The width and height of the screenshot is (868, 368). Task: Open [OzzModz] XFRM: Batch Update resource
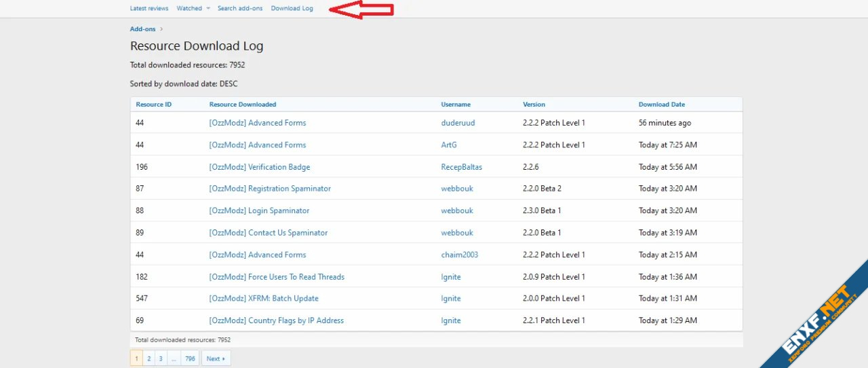click(x=263, y=299)
